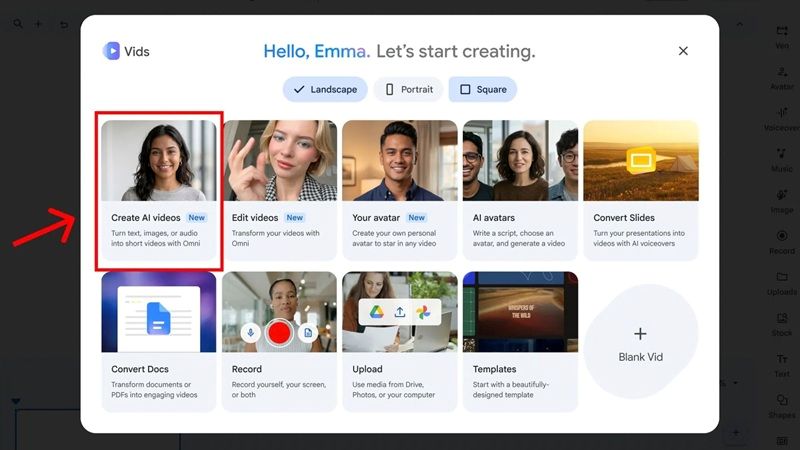Click the microphone icon on Record card
This screenshot has width=800, height=450.
(x=251, y=333)
